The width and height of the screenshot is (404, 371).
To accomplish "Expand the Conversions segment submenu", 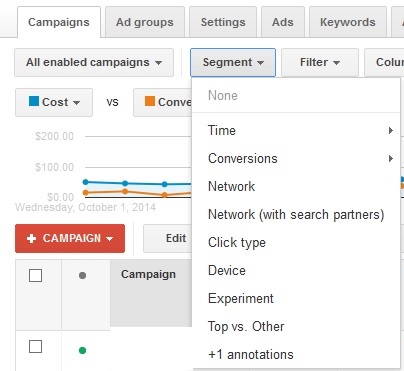I will pos(296,158).
